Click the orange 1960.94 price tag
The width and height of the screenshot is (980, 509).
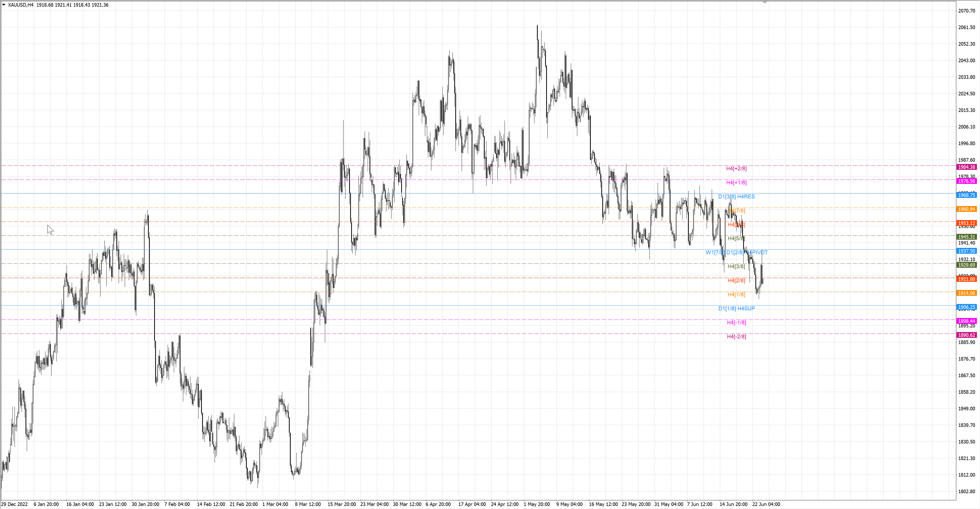tap(966, 209)
